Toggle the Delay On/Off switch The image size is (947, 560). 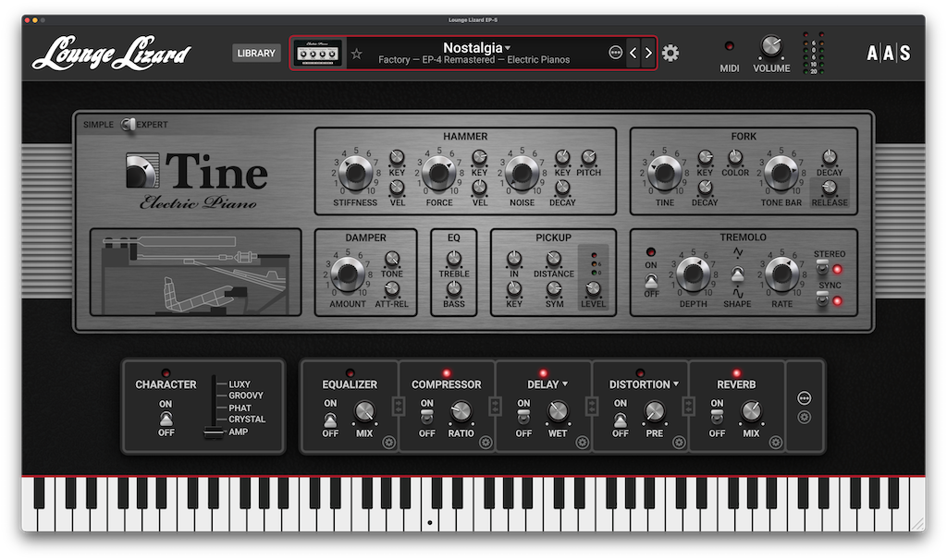coord(523,416)
